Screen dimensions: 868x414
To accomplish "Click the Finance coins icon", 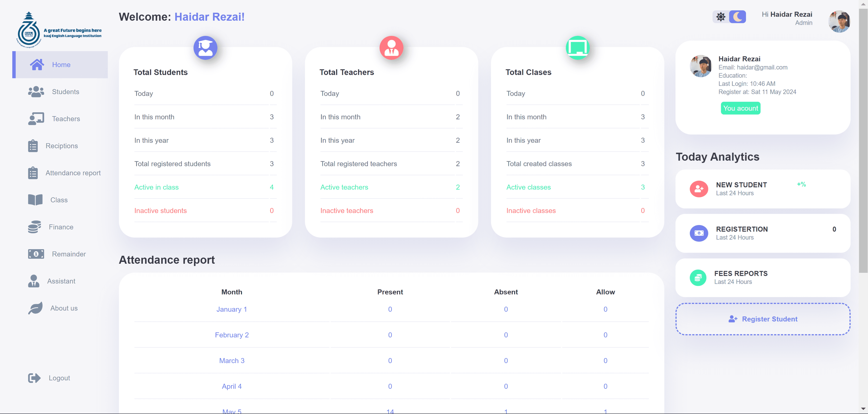I will pos(34,227).
